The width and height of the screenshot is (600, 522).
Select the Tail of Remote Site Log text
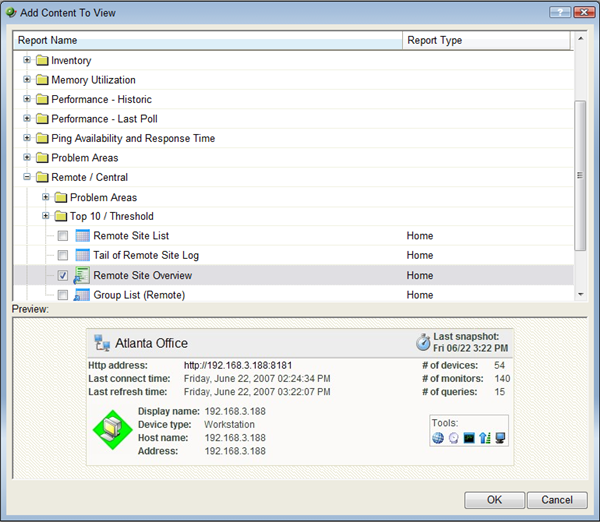146,255
